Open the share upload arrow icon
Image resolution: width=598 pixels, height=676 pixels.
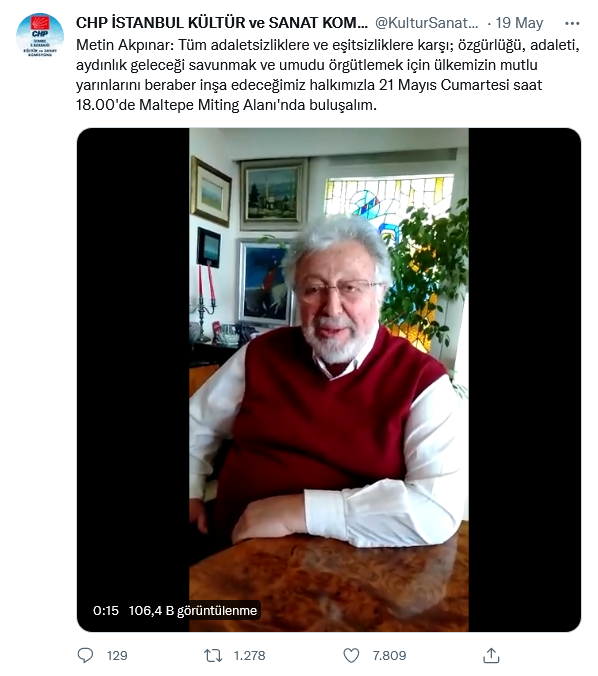[491, 655]
